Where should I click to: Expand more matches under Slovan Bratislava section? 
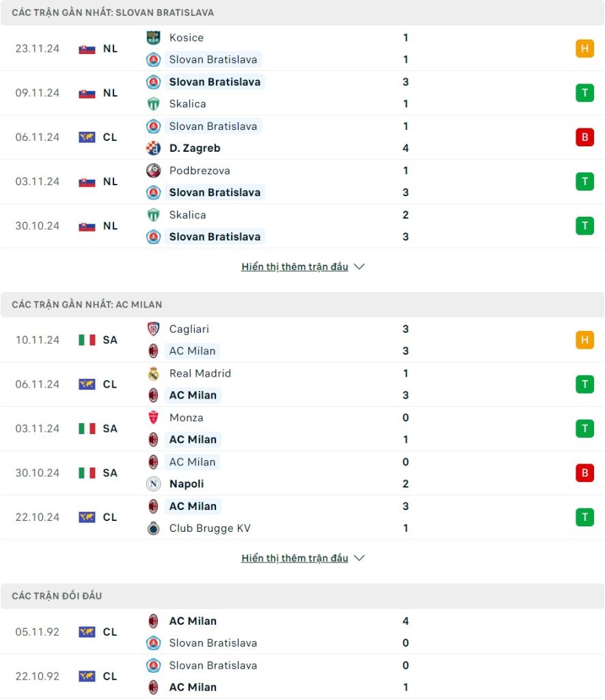(303, 267)
